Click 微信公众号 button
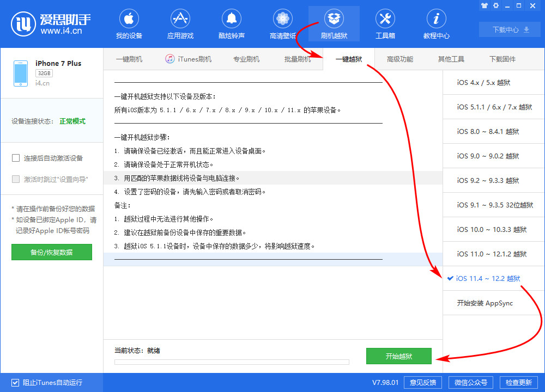 click(x=471, y=383)
